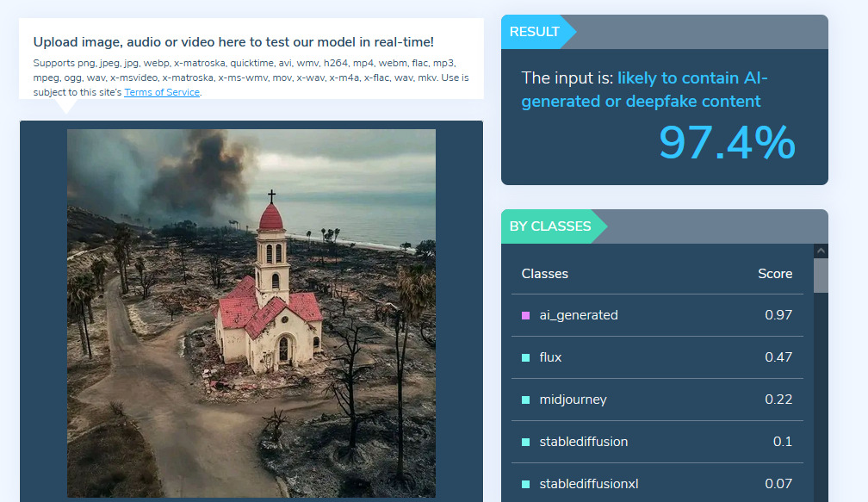The width and height of the screenshot is (868, 502).
Task: Select the stablediffusionxl class row
Action: pos(657,484)
